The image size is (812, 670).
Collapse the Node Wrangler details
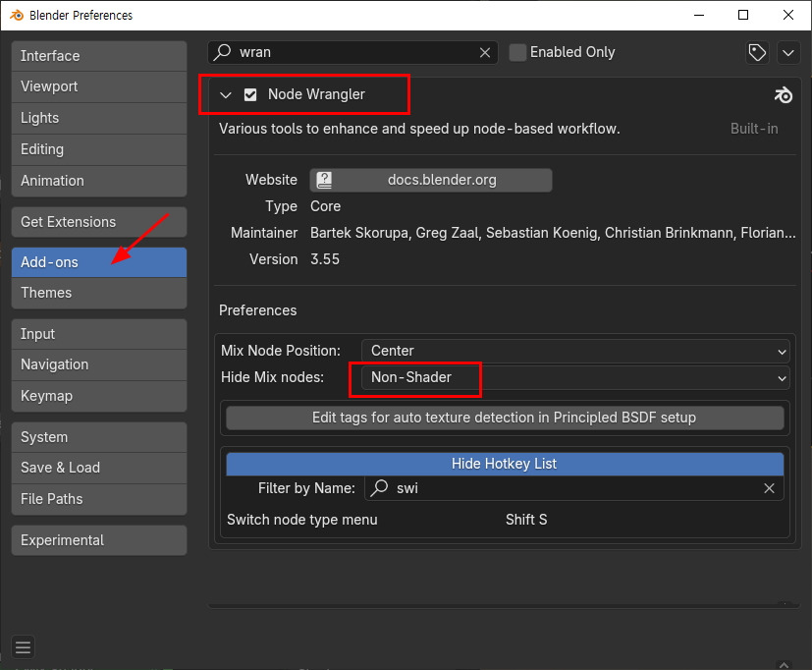(225, 95)
